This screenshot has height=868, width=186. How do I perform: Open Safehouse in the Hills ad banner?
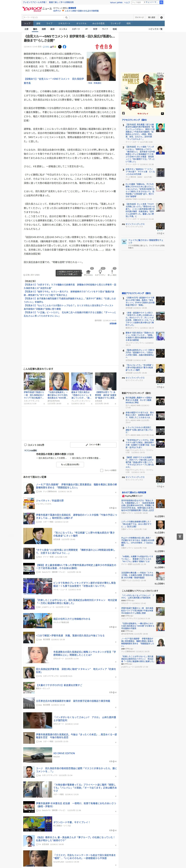[143, 94]
